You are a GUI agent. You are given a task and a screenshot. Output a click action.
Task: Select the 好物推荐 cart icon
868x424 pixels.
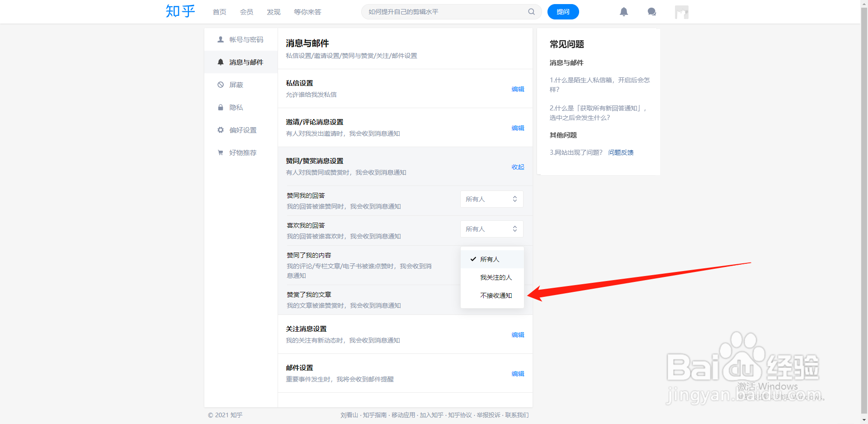click(221, 152)
